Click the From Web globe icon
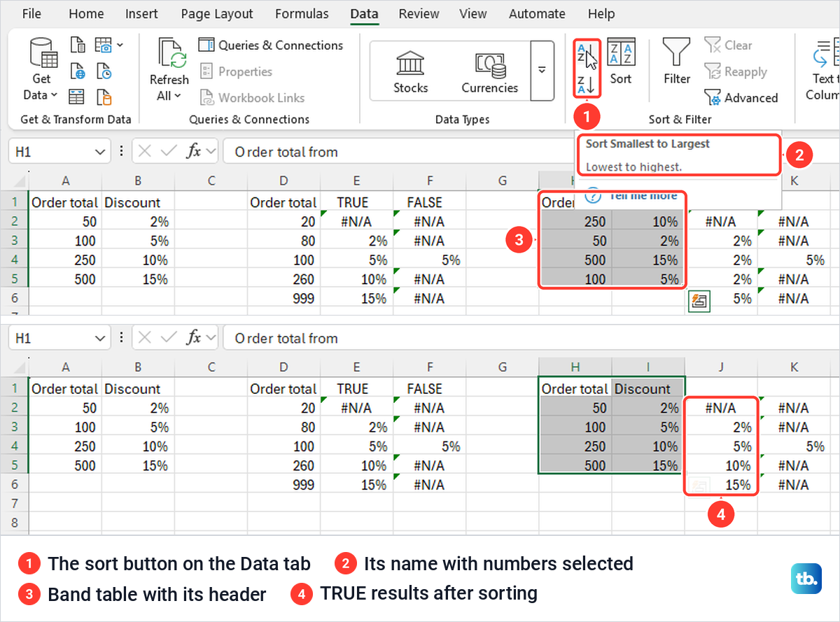The image size is (840, 622). click(x=78, y=71)
